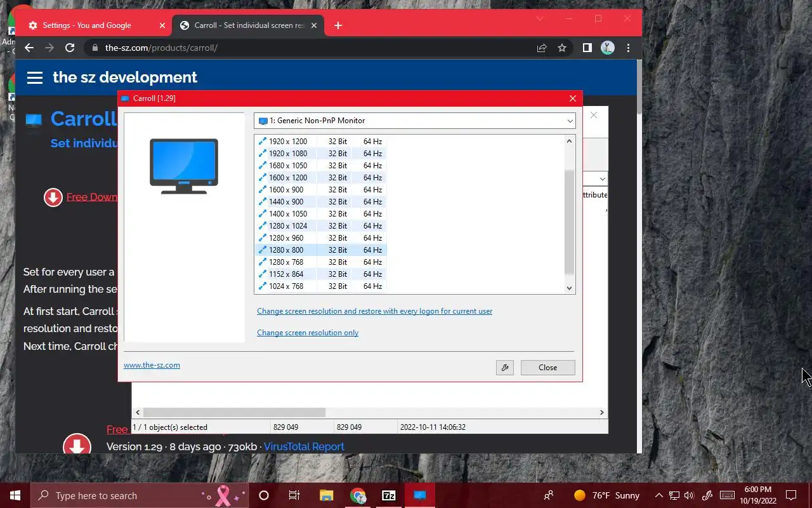The height and width of the screenshot is (508, 812).
Task: Close the background window behind Carroll
Action: pos(593,115)
